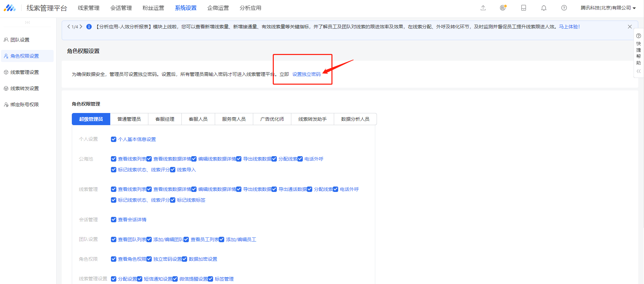This screenshot has width=644, height=284.
Task: Toggle 短信通知设置 checkbox
Action: [x=140, y=279]
